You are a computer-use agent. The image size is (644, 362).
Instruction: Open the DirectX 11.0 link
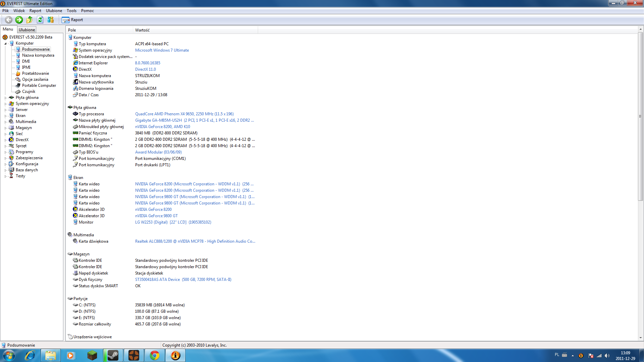click(146, 69)
